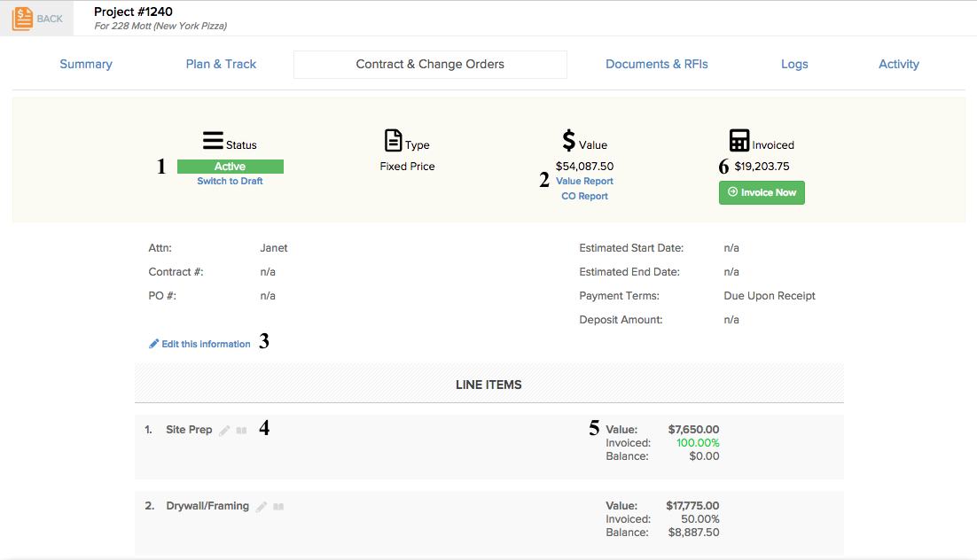977x560 pixels.
Task: Click Edit this information link
Action: tap(207, 344)
